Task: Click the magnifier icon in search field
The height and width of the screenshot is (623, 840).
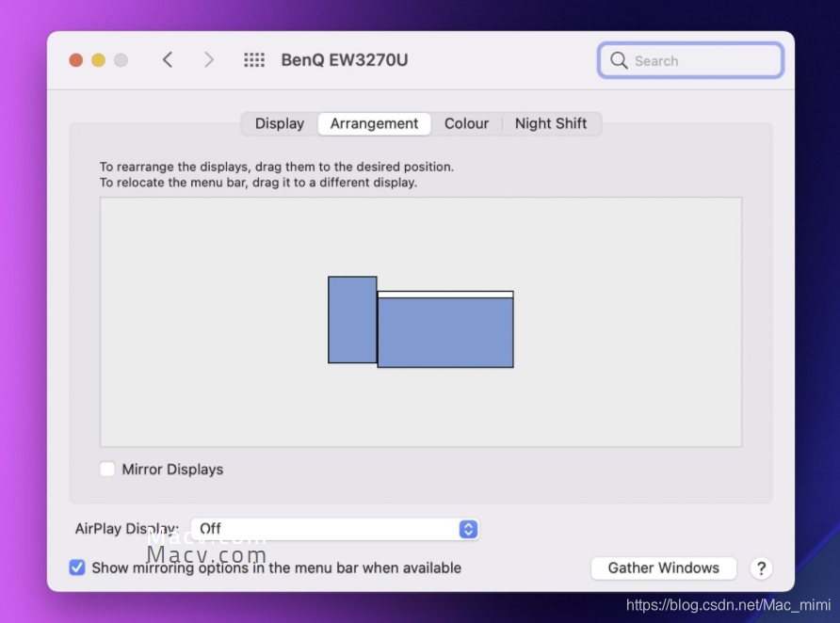Action: click(x=619, y=60)
